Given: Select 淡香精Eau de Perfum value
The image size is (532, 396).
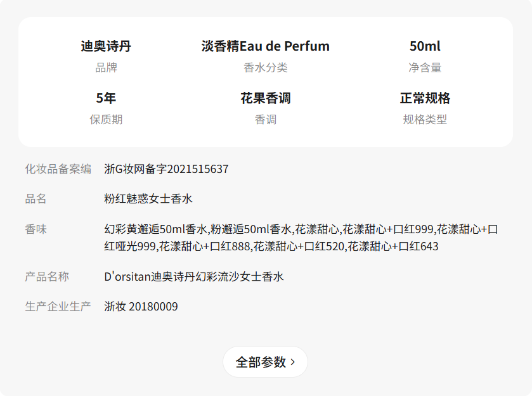Looking at the screenshot, I should click(266, 46).
